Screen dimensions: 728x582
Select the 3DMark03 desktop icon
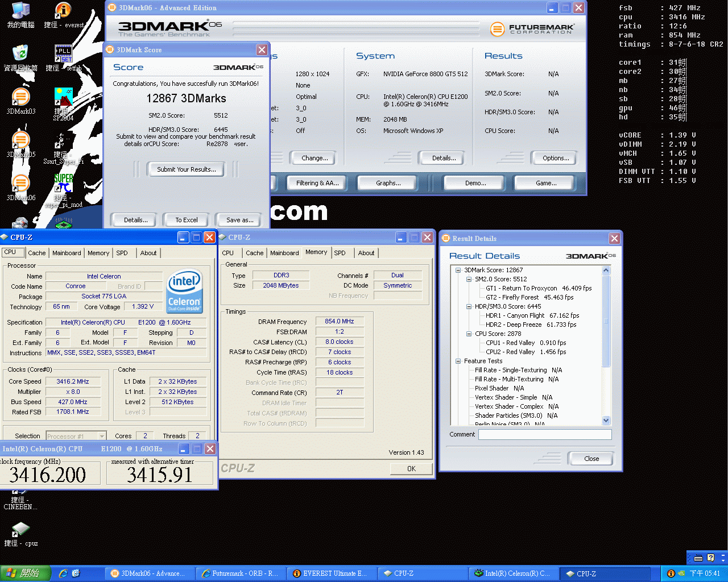21,101
